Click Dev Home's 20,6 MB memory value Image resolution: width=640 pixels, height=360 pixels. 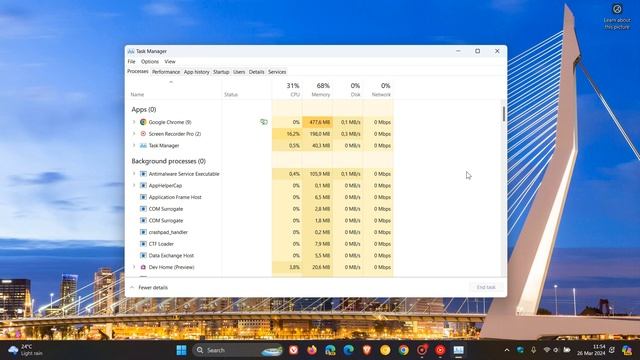(321, 267)
